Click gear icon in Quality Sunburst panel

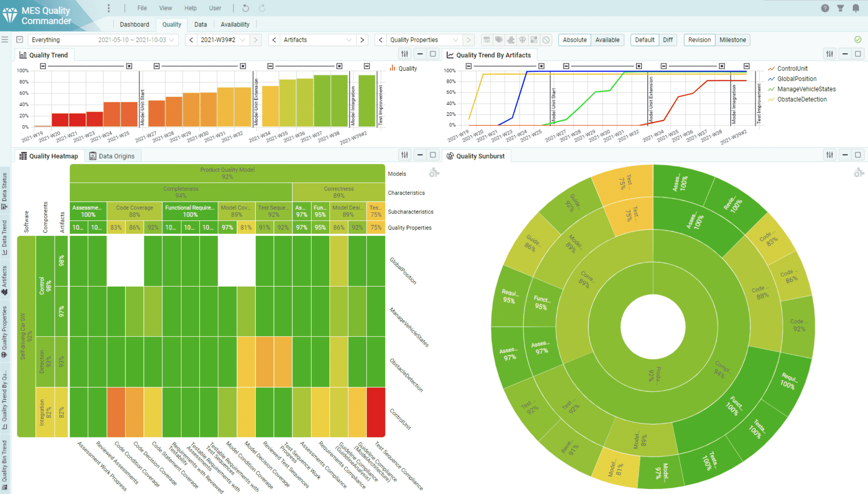(858, 173)
